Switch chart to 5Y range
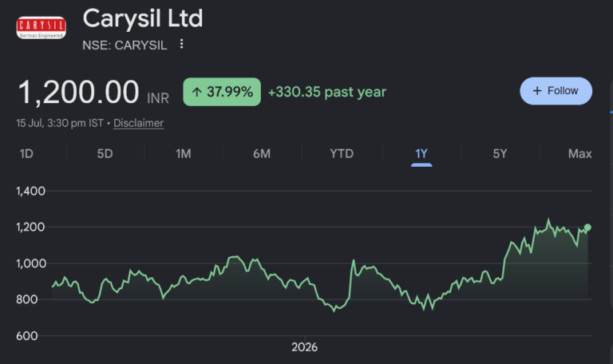 point(500,153)
